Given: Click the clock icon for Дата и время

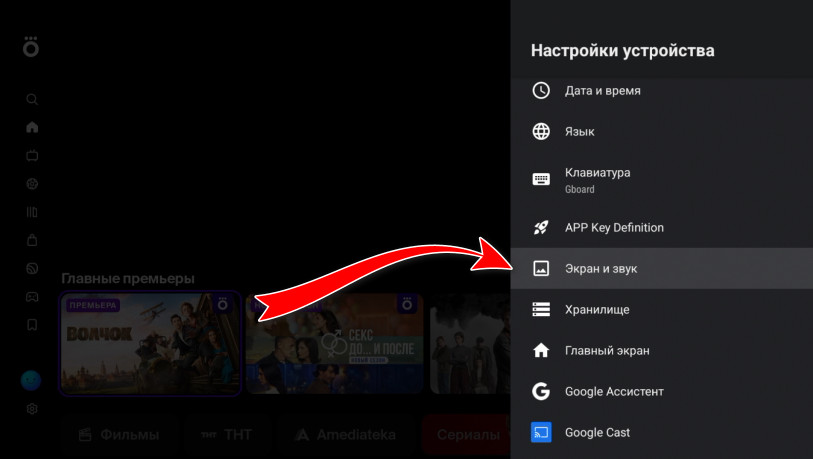Looking at the screenshot, I should click(x=541, y=90).
